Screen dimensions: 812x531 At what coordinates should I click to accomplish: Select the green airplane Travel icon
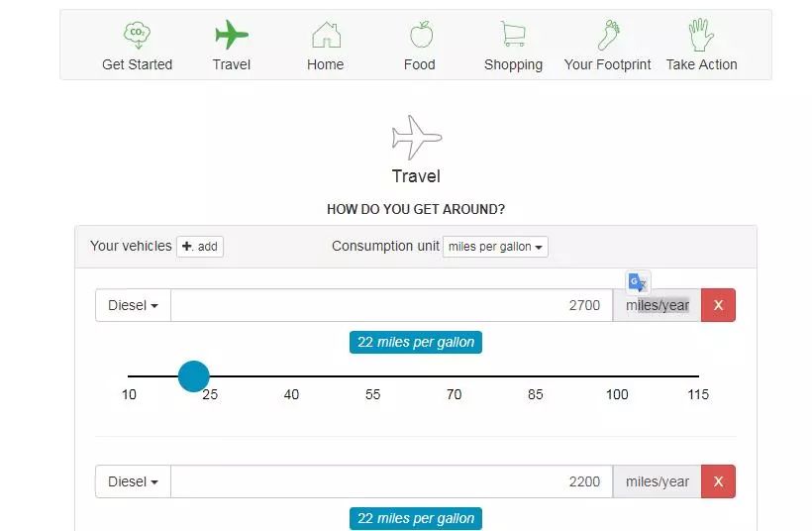pyautogui.click(x=232, y=35)
